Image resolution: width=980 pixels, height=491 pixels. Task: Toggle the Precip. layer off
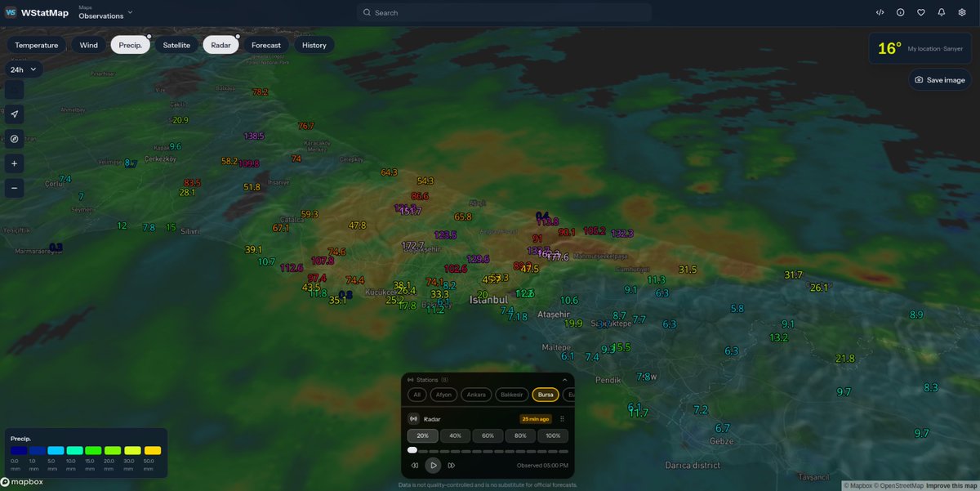click(x=130, y=45)
